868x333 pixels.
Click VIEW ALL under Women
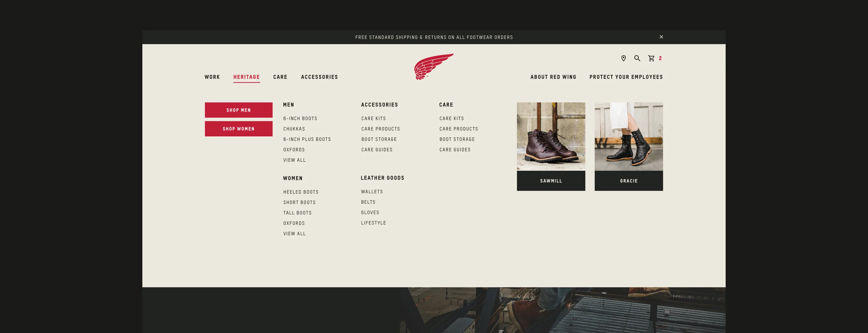[294, 233]
